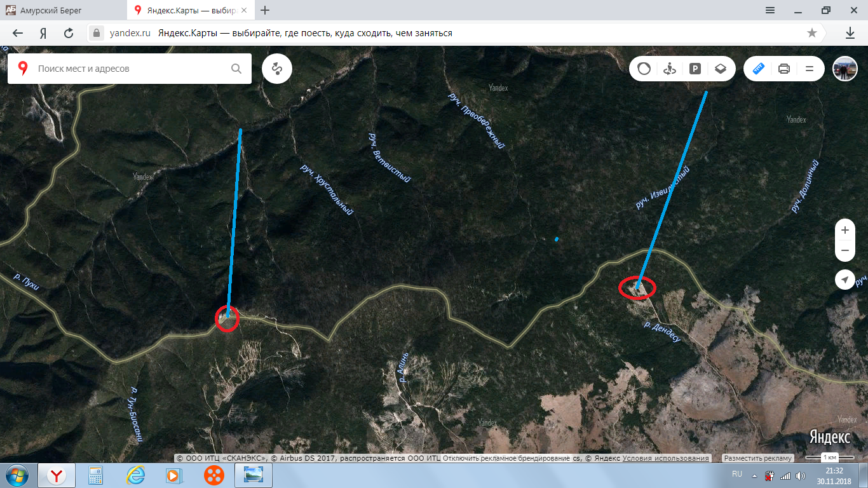Toggle the traffic layer icon
Viewport: 868px width, 488px height.
(x=644, y=69)
